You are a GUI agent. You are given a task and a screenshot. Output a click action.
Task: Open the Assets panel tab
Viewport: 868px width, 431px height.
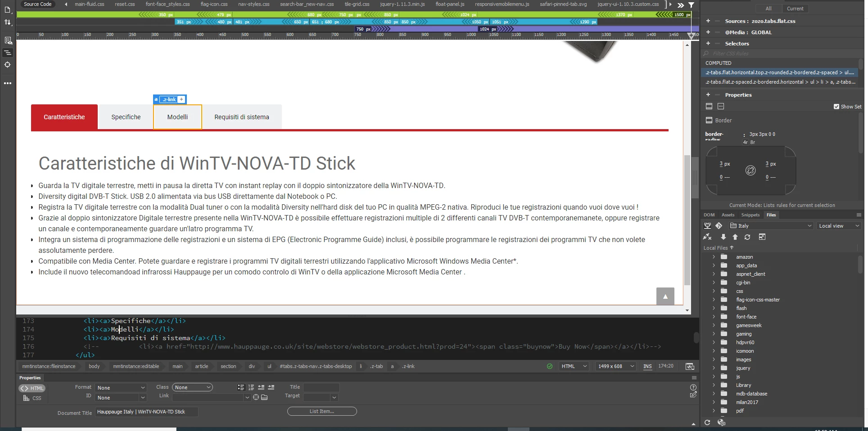pyautogui.click(x=728, y=215)
